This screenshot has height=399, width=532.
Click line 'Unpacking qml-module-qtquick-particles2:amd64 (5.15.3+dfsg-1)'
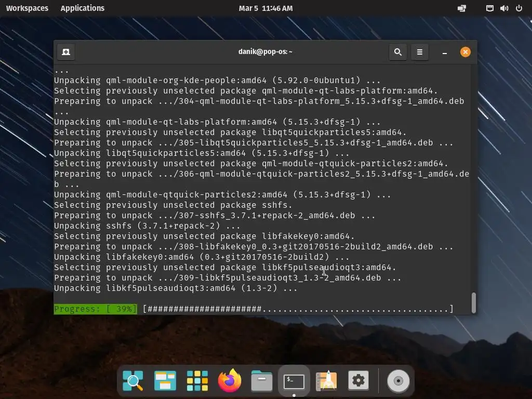coord(212,195)
